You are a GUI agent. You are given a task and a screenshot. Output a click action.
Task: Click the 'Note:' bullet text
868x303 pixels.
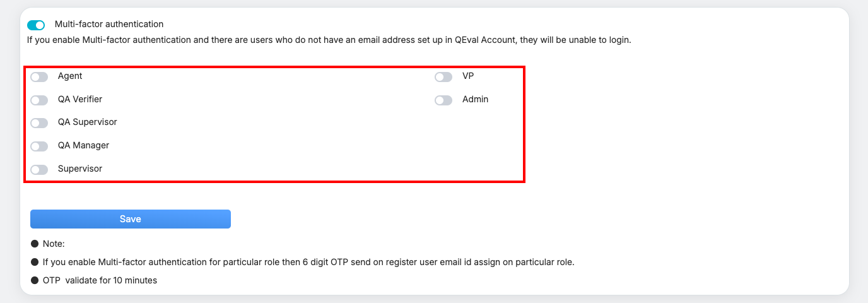click(54, 244)
